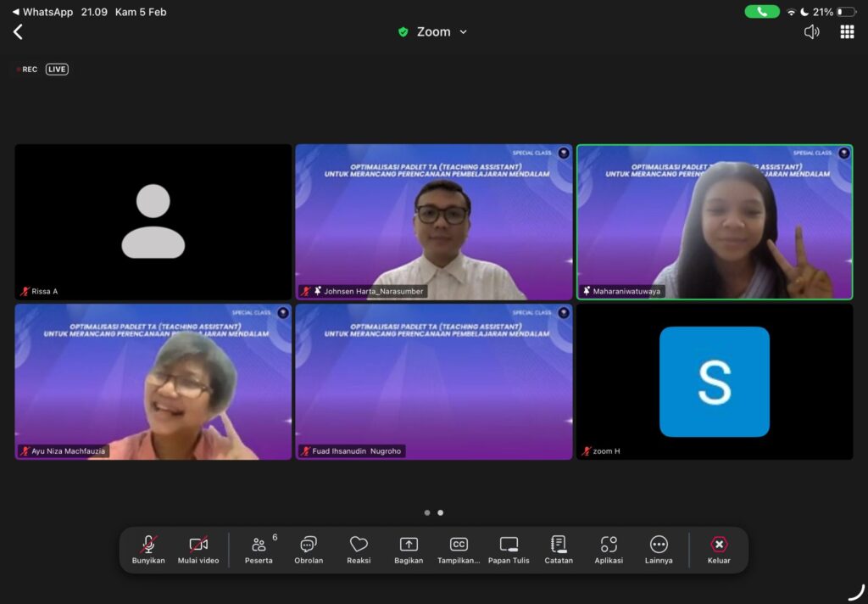Leave meeting with Keluar button

click(x=719, y=550)
